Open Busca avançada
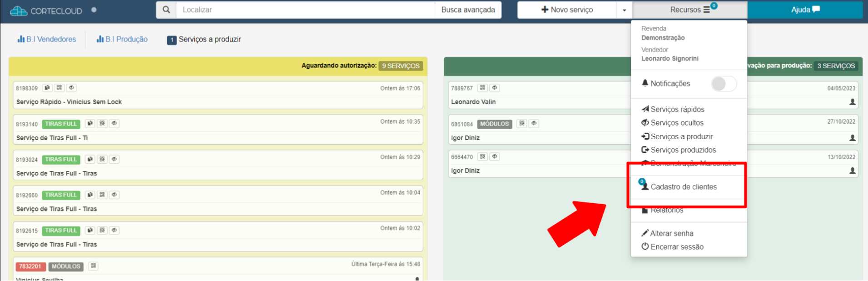 tap(468, 10)
